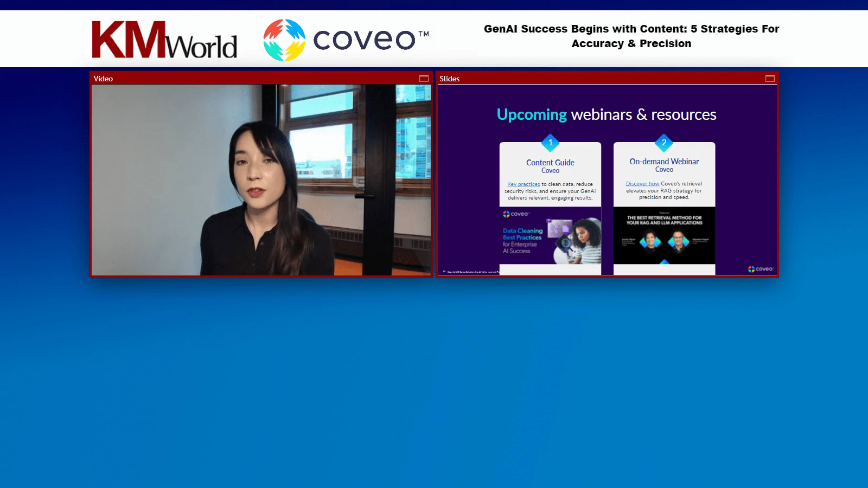The height and width of the screenshot is (488, 868).
Task: Maximize the Slides panel
Action: click(770, 79)
